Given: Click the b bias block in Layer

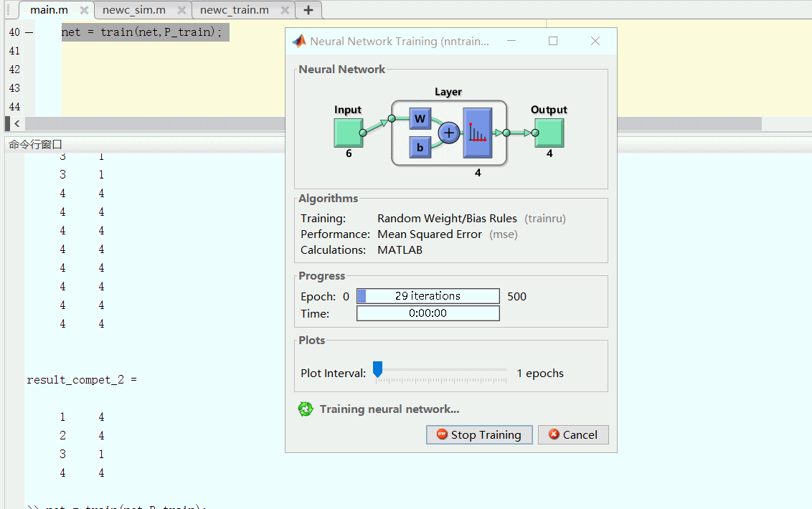Looking at the screenshot, I should (420, 147).
